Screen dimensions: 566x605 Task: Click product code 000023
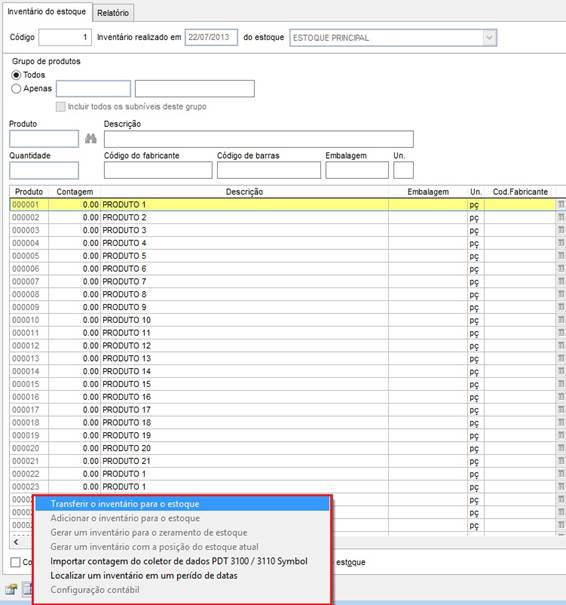(x=25, y=487)
